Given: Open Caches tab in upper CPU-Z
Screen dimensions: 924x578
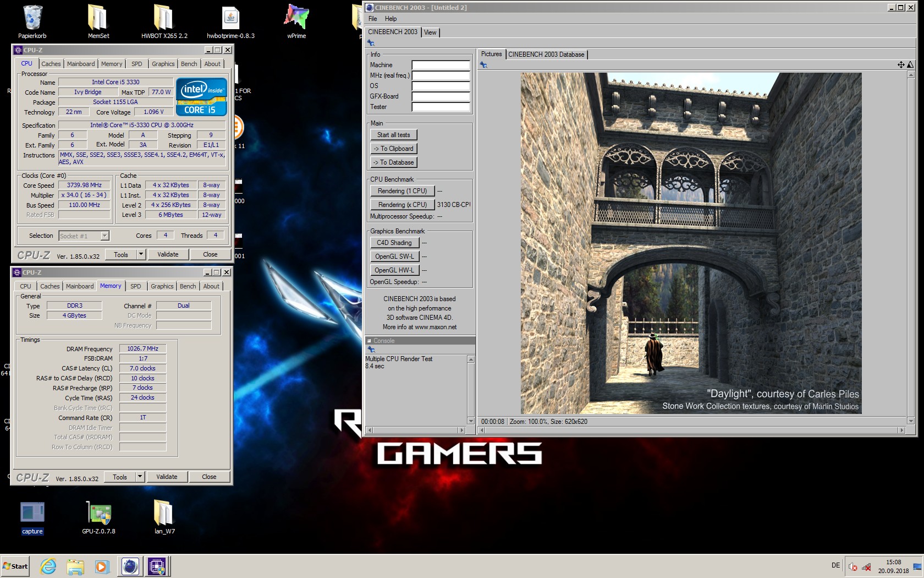Looking at the screenshot, I should pos(51,64).
